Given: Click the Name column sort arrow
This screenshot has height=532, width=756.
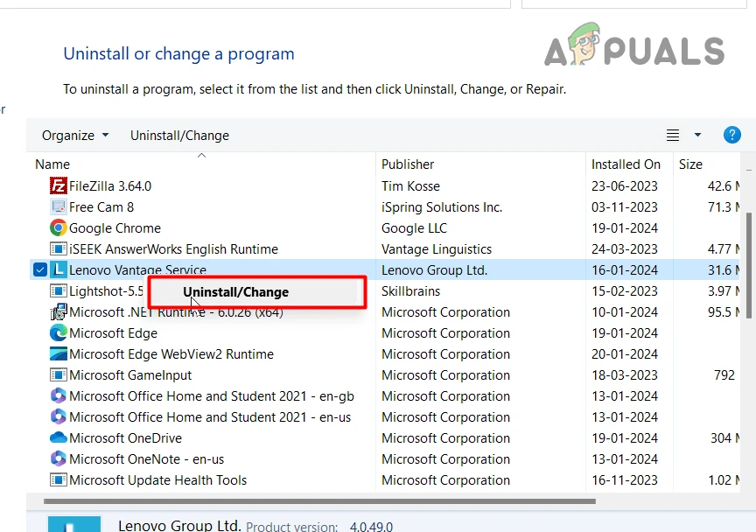Looking at the screenshot, I should click(x=201, y=155).
